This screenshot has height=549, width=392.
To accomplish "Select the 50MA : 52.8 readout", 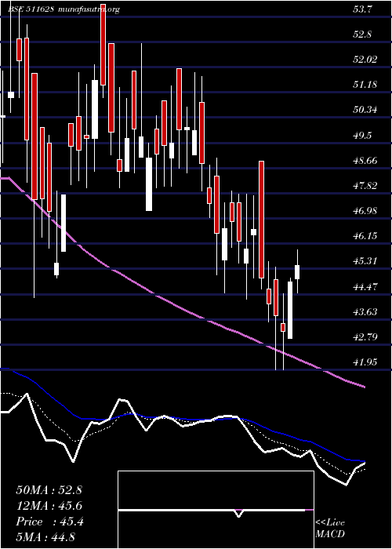I will pos(49,490).
